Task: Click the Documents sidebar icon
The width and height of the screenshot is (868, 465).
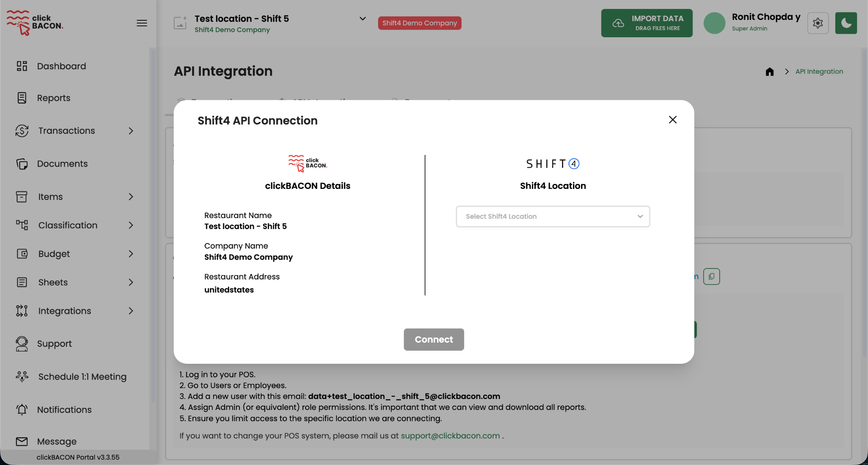Action: coord(22,164)
